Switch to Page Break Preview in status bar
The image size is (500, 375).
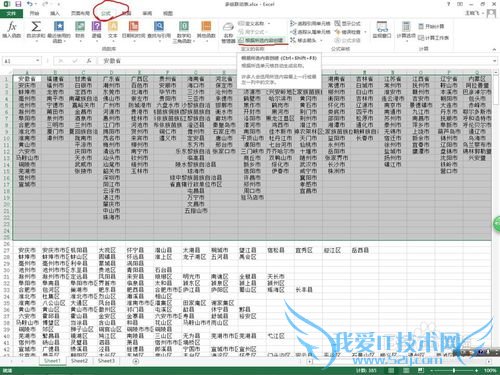point(421,371)
